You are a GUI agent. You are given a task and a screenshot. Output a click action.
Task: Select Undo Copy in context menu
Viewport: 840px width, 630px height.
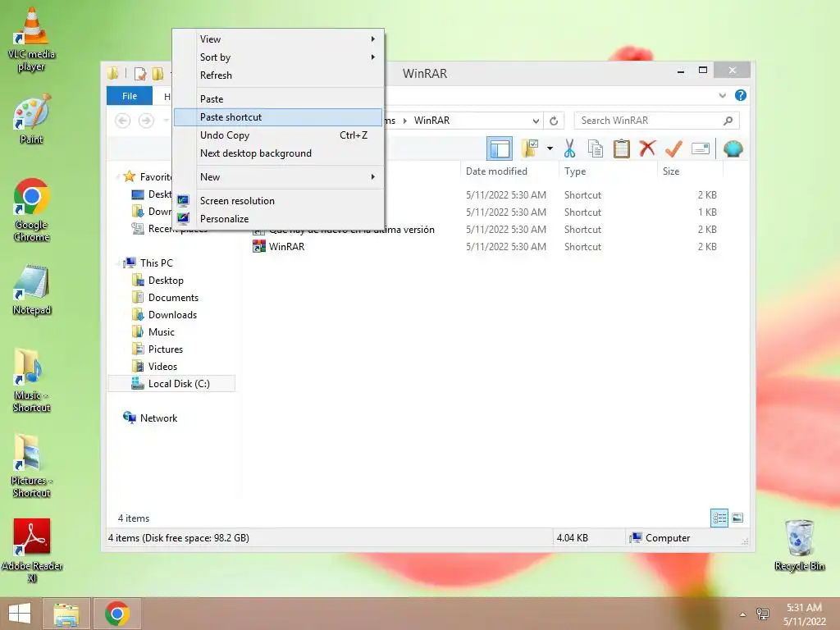278,135
